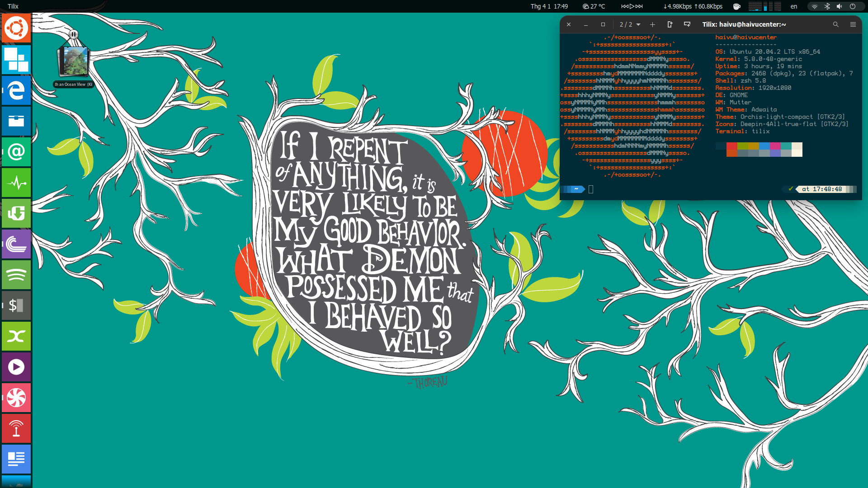The height and width of the screenshot is (488, 868).
Task: Open Microsoft Edge browser from dock
Action: tap(16, 90)
